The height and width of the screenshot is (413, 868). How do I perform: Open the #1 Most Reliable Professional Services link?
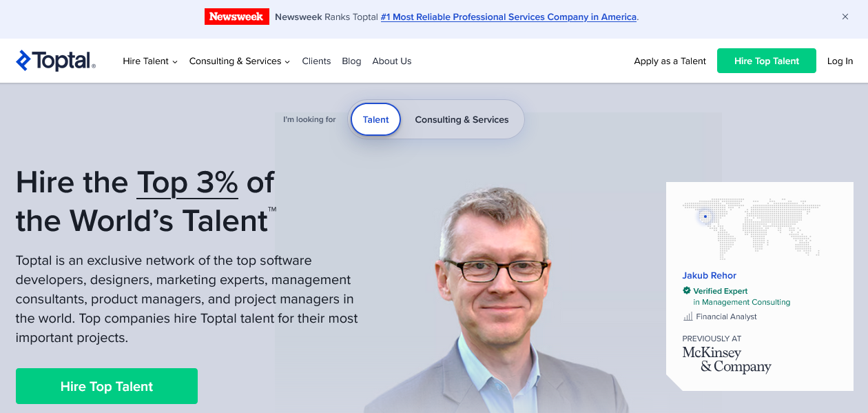pos(508,17)
